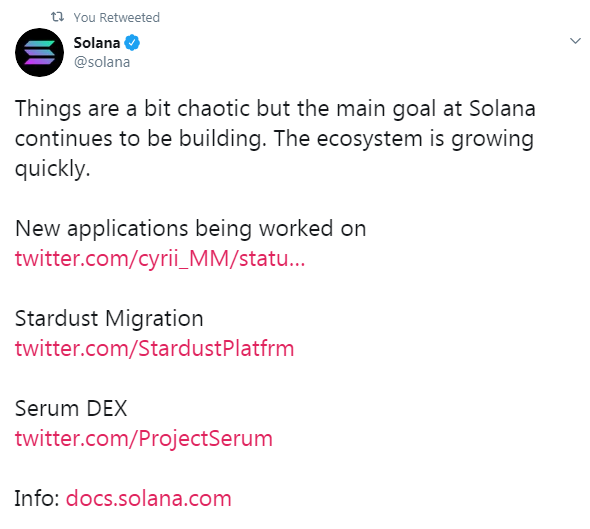The height and width of the screenshot is (529, 590).
Task: Click "New applications being worked on" text
Action: (x=191, y=229)
